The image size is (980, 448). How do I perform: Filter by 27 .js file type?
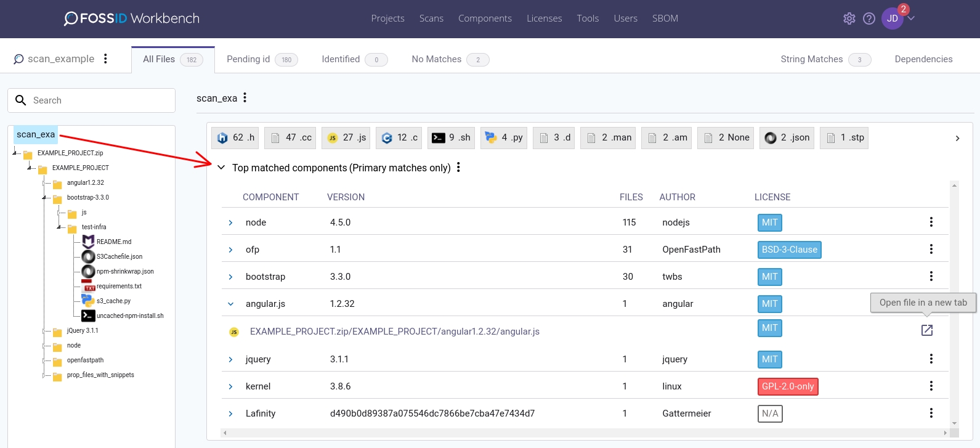(x=346, y=137)
